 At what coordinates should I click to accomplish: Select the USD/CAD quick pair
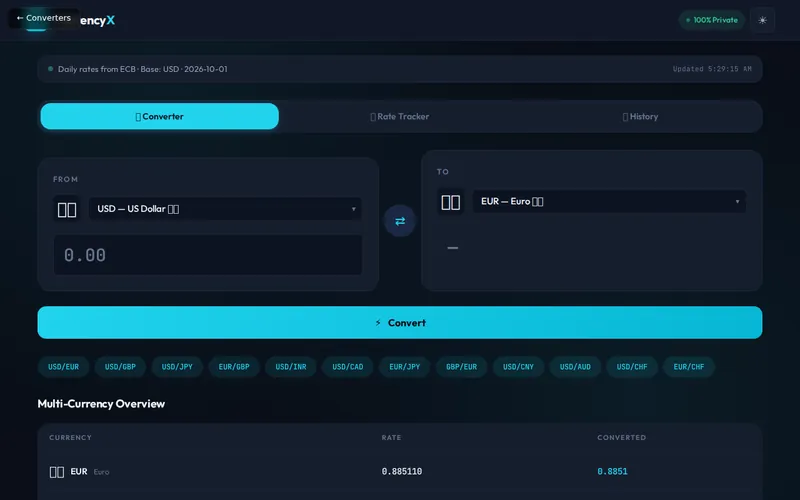tap(348, 367)
